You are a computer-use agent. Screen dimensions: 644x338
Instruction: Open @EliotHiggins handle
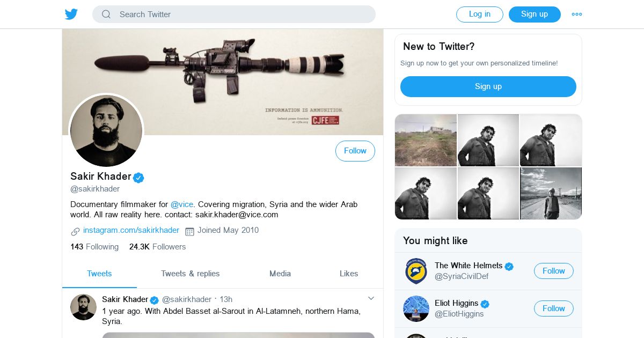[459, 314]
